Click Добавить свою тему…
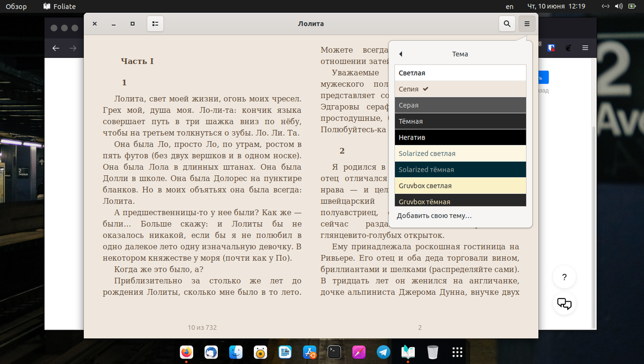Image resolution: width=644 pixels, height=364 pixels. tap(434, 216)
